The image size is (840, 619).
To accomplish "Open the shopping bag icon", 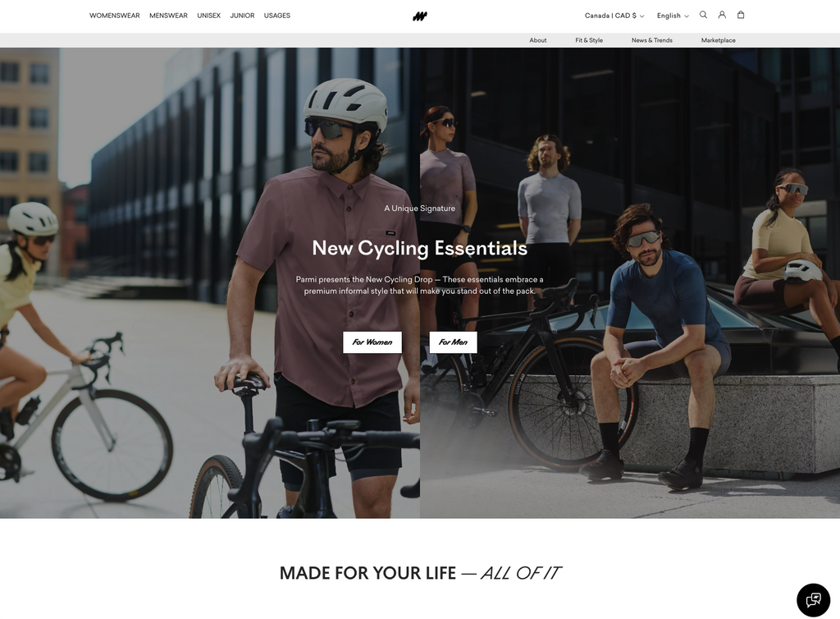I will [741, 15].
